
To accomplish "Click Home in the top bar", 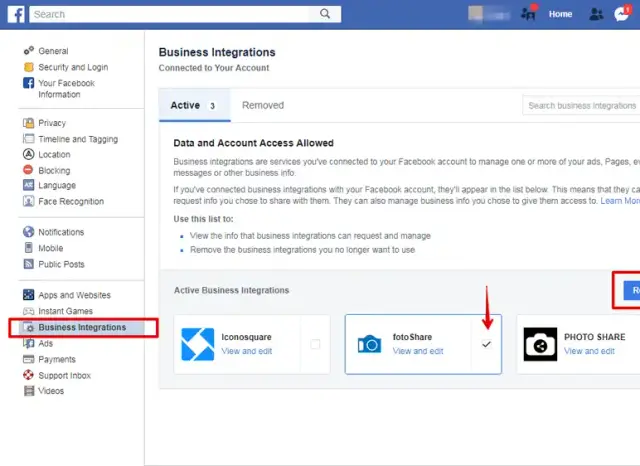I will tap(561, 14).
